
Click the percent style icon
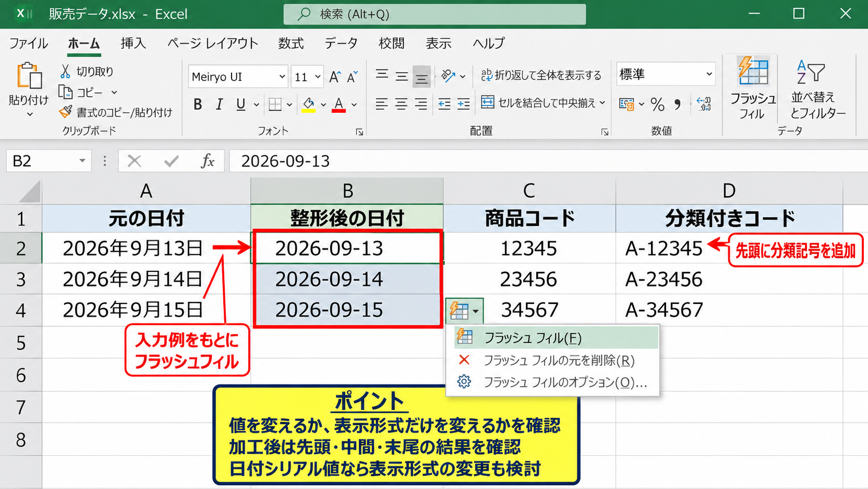click(657, 104)
